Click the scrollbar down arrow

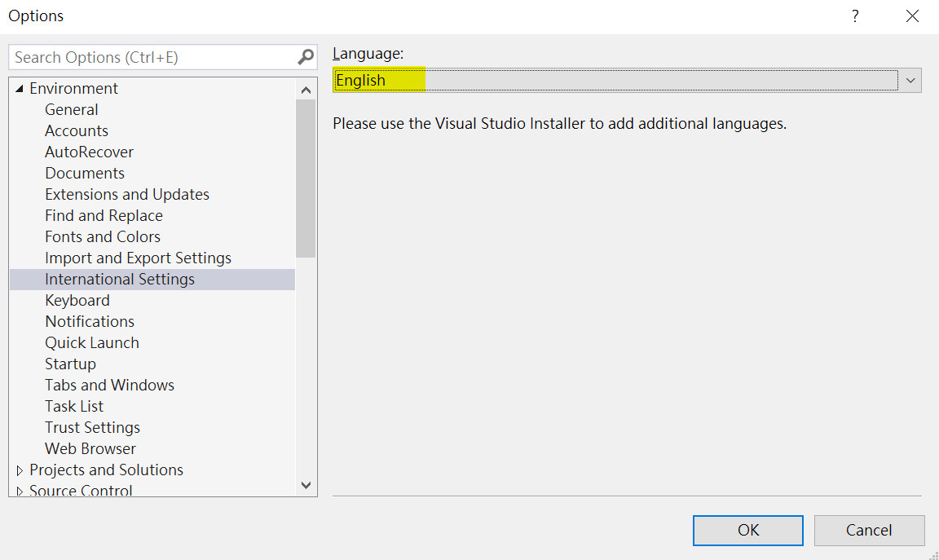[306, 485]
